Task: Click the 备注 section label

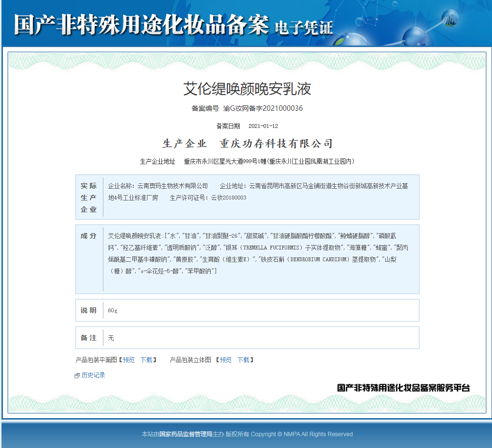Action: [x=89, y=338]
